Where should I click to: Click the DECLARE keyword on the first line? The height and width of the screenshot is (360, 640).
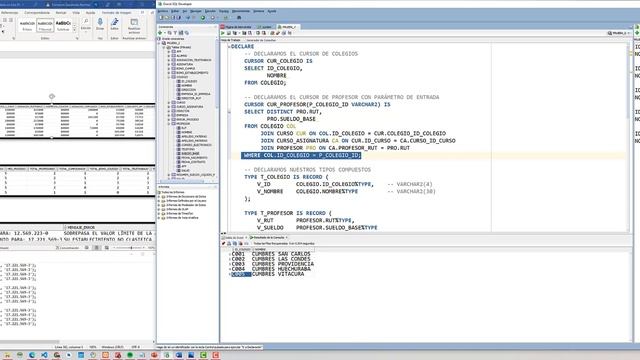tap(242, 47)
